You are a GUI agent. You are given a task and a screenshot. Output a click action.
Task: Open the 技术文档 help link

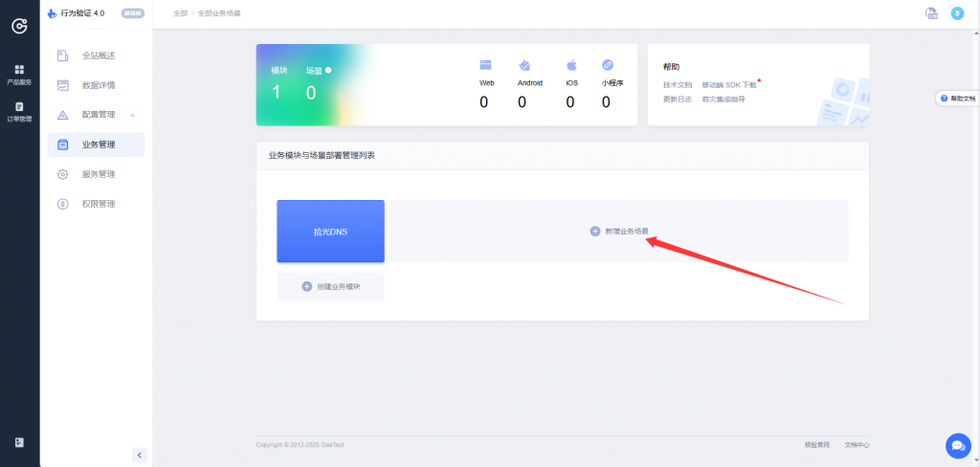[678, 85]
